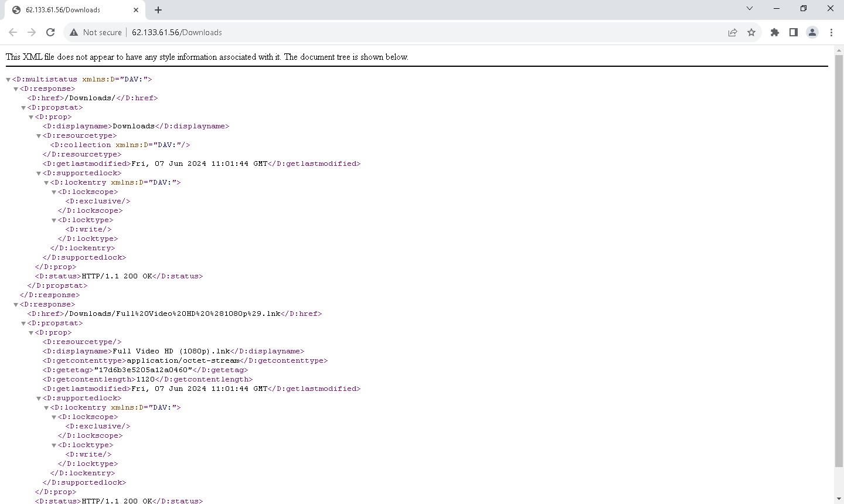This screenshot has height=504, width=844.
Task: Click the Not secure warning icon
Action: point(74,32)
